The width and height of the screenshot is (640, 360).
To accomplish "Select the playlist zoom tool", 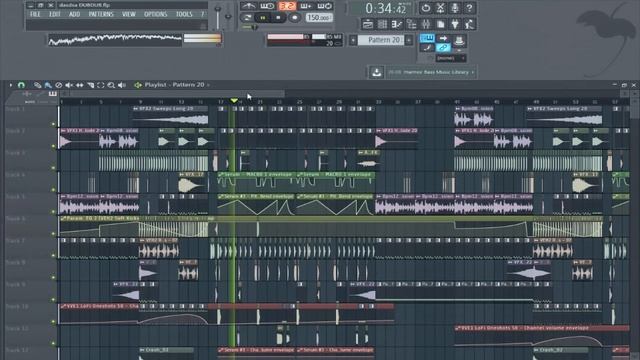I will click(x=111, y=85).
